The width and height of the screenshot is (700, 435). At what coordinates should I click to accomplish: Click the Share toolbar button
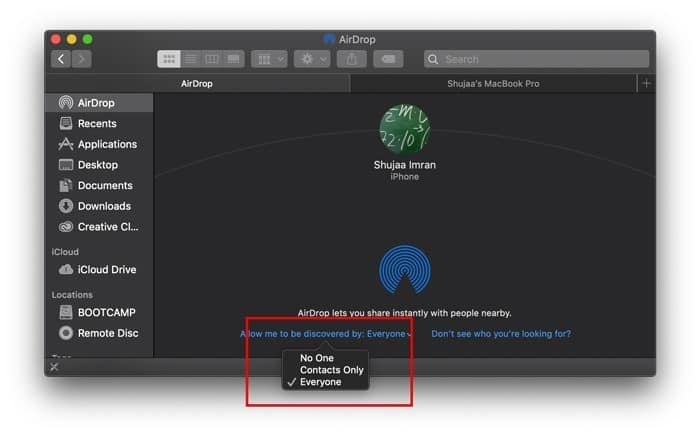(x=351, y=59)
